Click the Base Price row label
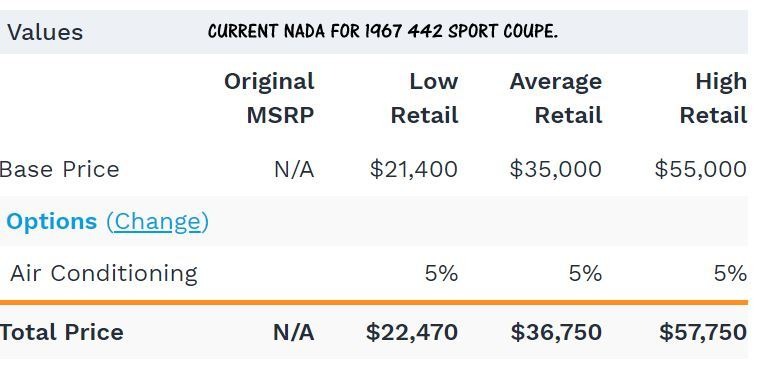The width and height of the screenshot is (761, 375). 59,169
